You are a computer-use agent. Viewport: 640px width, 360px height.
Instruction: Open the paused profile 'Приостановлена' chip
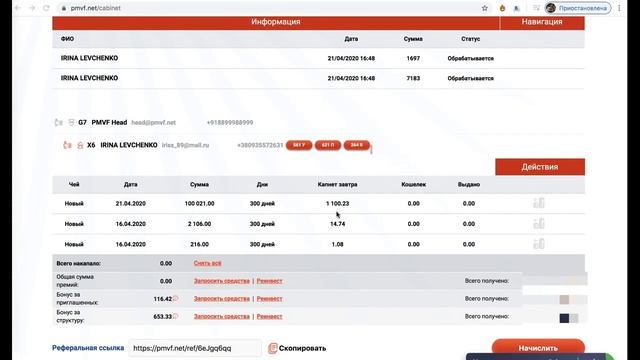[x=578, y=8]
